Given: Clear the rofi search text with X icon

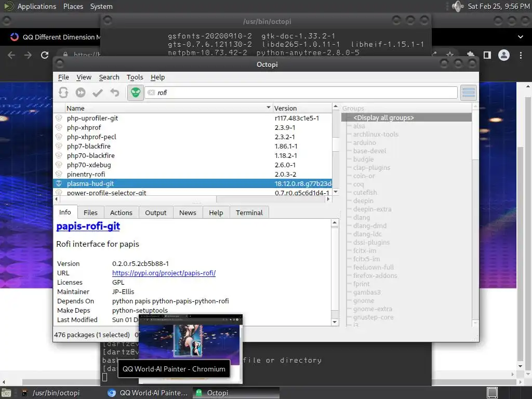Looking at the screenshot, I should (x=151, y=92).
